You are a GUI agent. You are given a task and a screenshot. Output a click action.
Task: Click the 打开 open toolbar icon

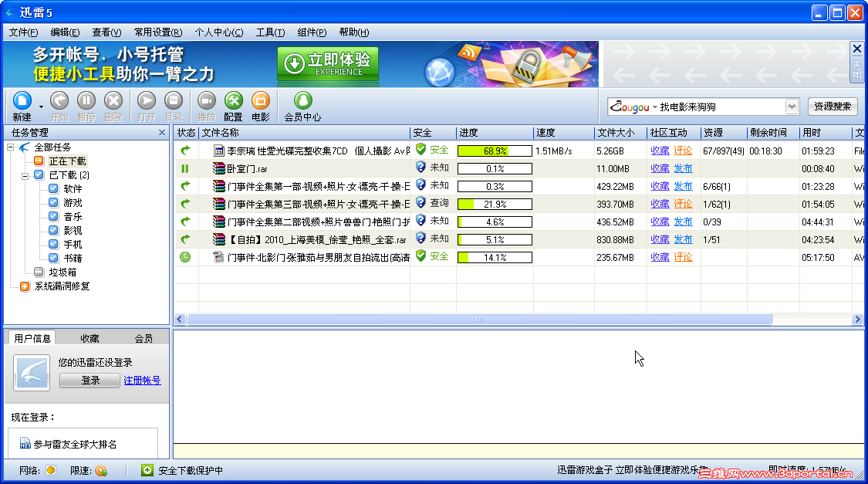[146, 101]
